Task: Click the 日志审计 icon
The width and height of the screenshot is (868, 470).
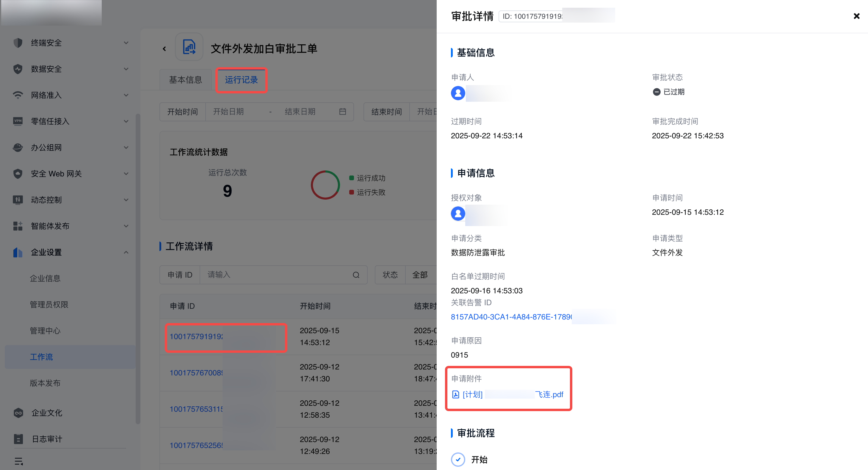Action: [18, 439]
